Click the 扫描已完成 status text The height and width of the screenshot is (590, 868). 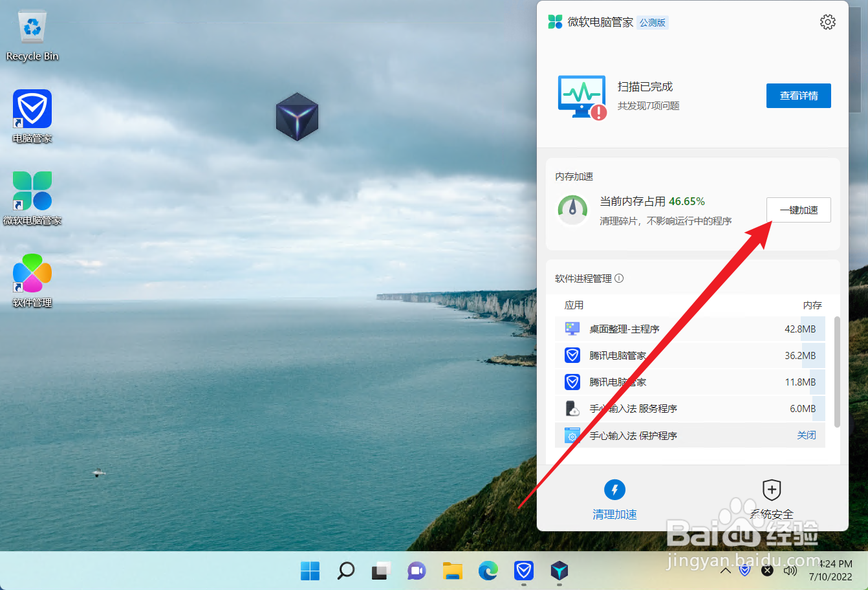[x=645, y=87]
